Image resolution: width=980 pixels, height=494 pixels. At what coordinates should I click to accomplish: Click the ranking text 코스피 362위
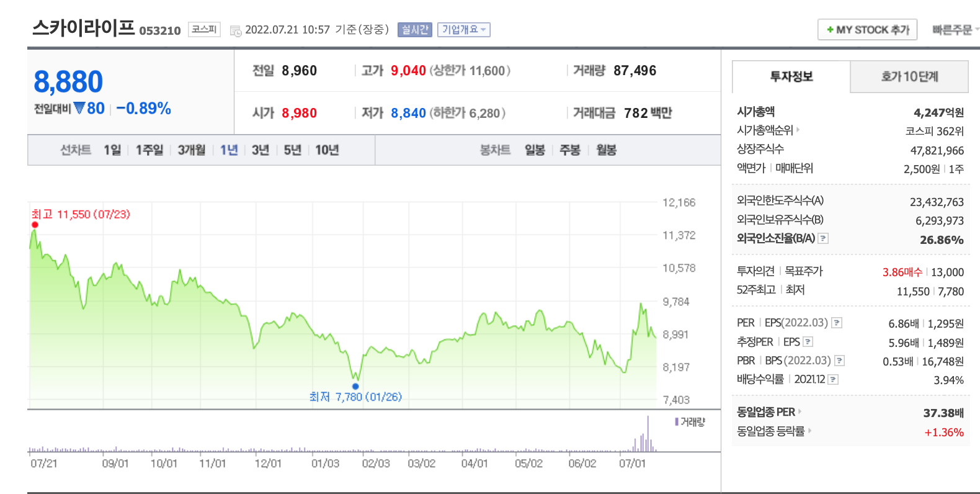pyautogui.click(x=934, y=131)
